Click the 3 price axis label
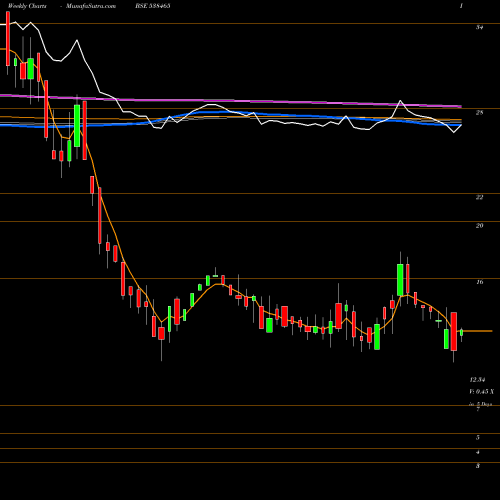The width and height of the screenshot is (500, 500). click(478, 466)
